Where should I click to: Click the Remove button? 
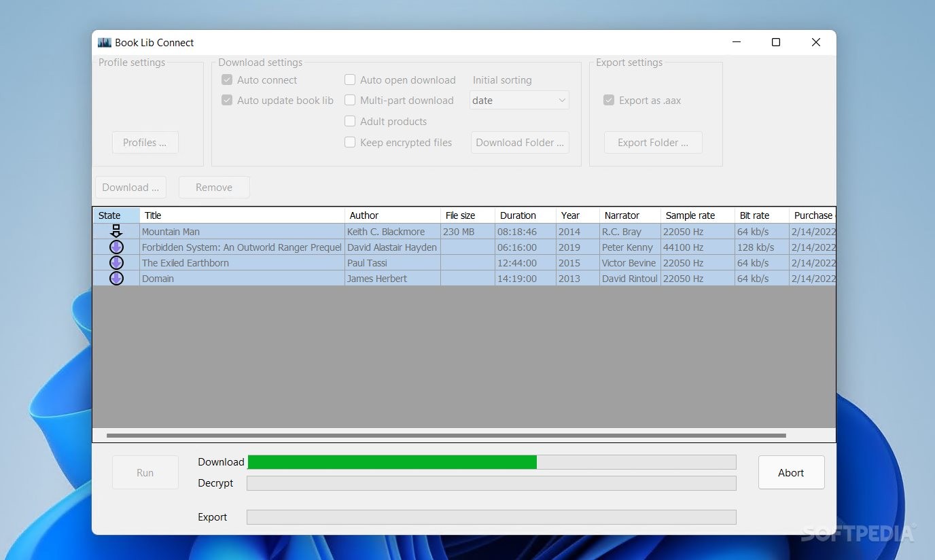pos(214,187)
